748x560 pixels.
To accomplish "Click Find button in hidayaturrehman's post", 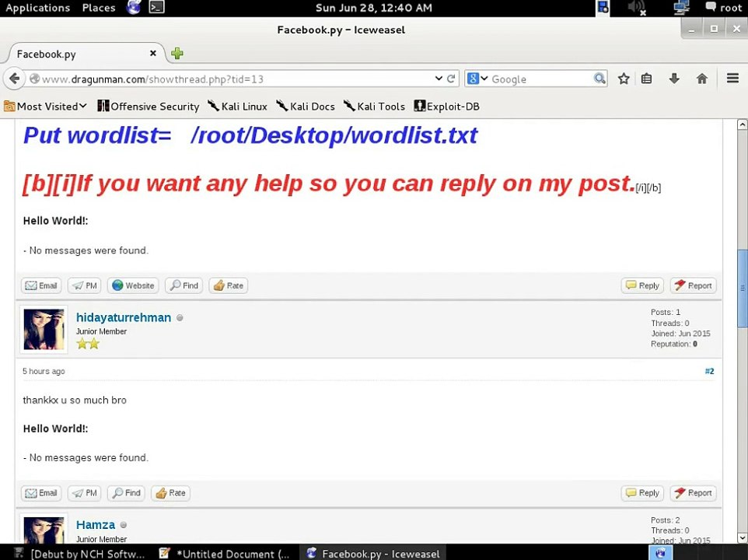I will coord(127,493).
